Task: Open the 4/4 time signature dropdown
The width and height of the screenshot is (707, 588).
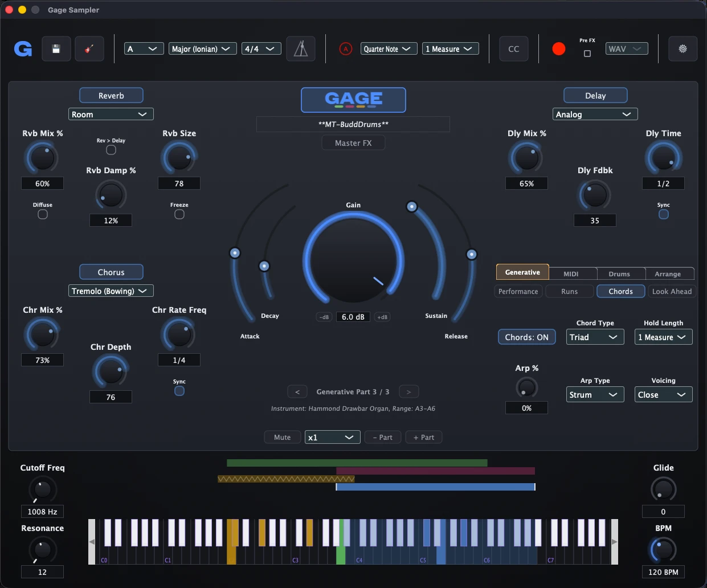Action: (x=261, y=49)
